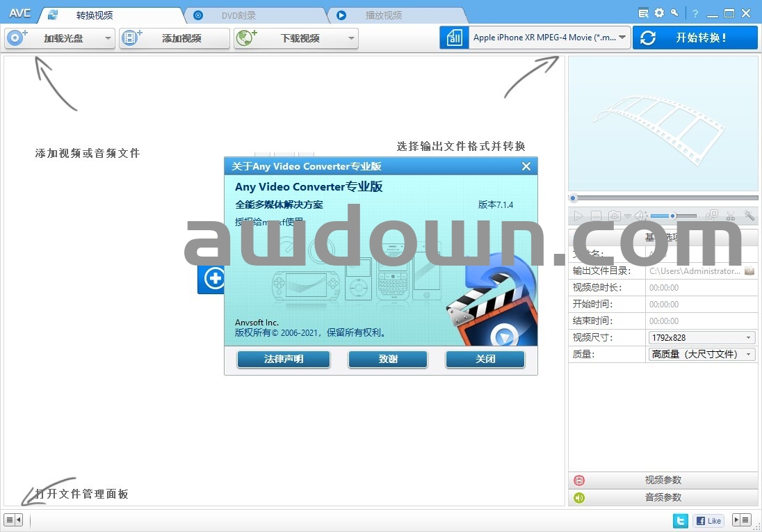Screen dimensions: 762x532
Task: Click the scissors clip icon
Action: click(730, 216)
